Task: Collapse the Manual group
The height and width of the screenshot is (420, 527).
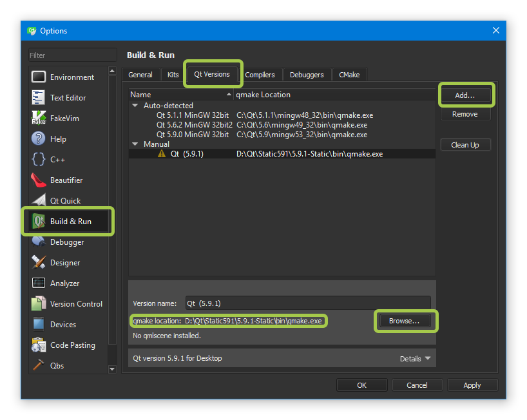Action: tap(135, 144)
